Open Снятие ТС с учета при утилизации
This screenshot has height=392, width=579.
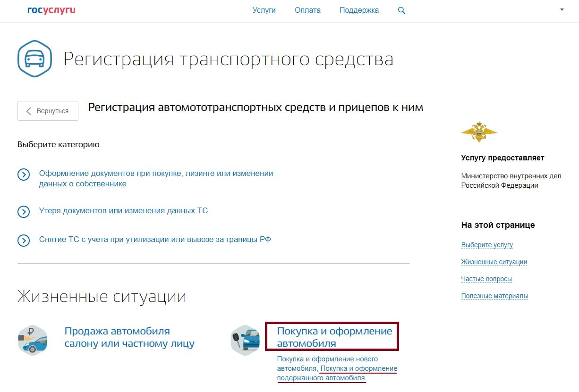pos(155,239)
